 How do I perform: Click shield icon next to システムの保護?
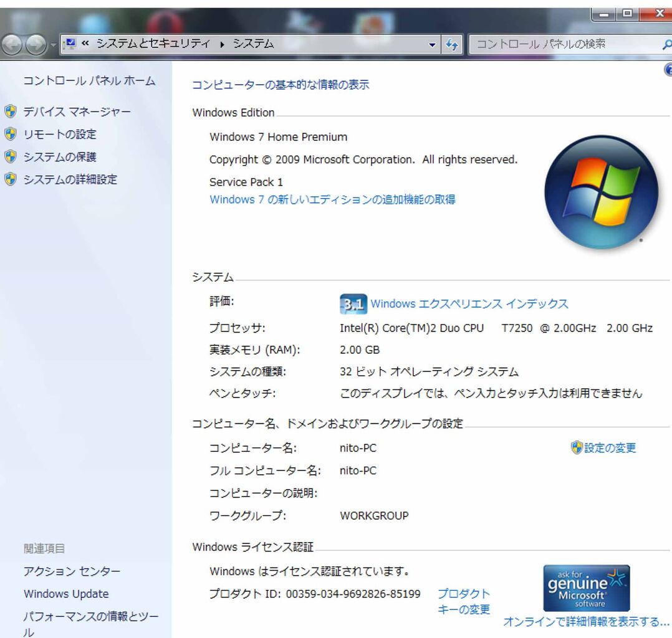coord(11,156)
